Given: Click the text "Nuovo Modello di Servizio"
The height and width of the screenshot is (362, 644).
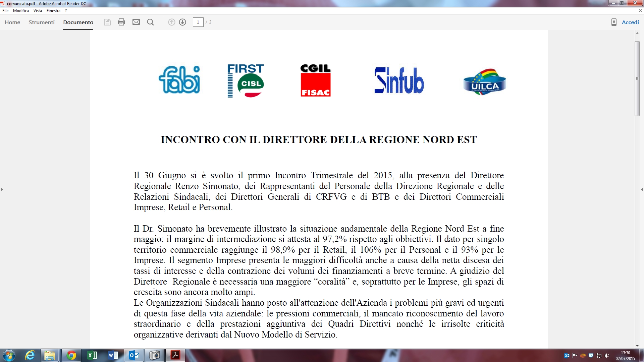Looking at the screenshot, I should pyautogui.click(x=285, y=335).
